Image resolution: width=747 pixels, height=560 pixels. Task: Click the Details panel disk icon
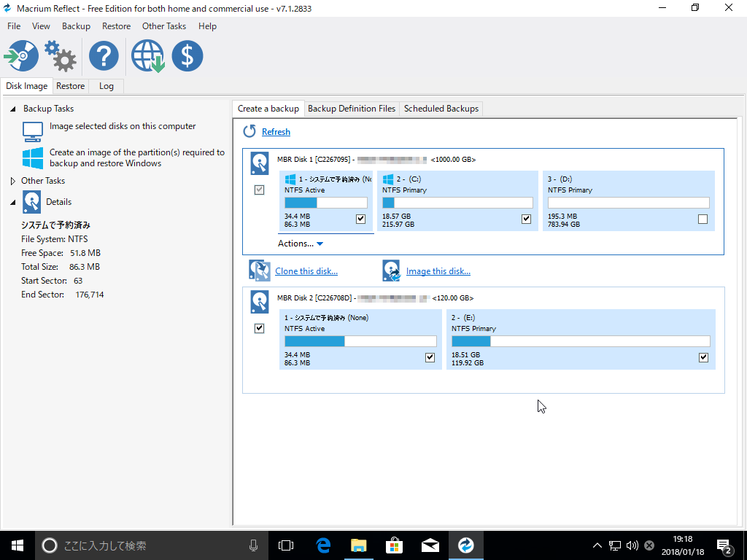(31, 202)
